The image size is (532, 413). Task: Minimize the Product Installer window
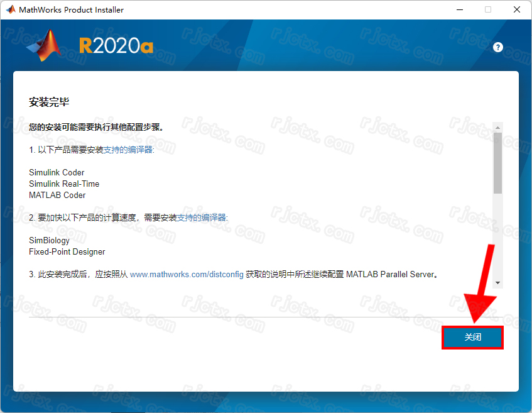[x=459, y=9]
